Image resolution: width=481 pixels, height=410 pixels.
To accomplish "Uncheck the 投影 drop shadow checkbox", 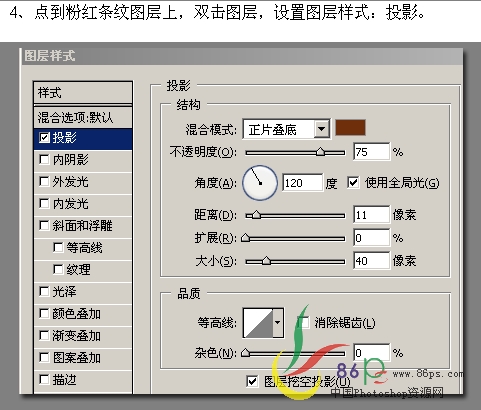I will click(44, 137).
